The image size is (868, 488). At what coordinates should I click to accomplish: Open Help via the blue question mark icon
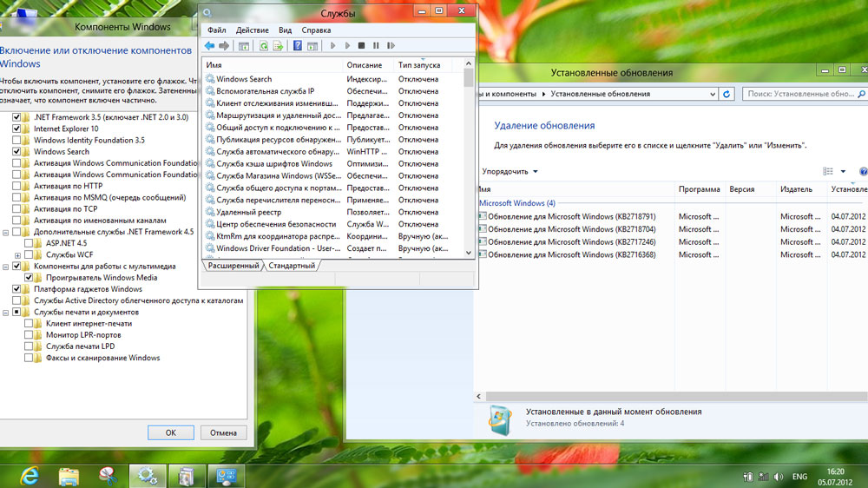click(x=298, y=46)
